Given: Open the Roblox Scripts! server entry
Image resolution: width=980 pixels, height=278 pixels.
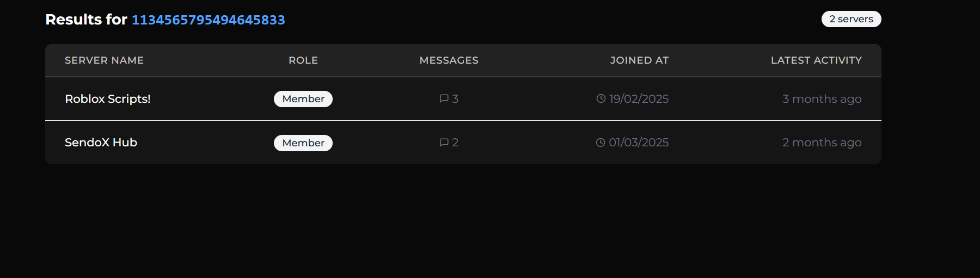Looking at the screenshot, I should coord(107,99).
